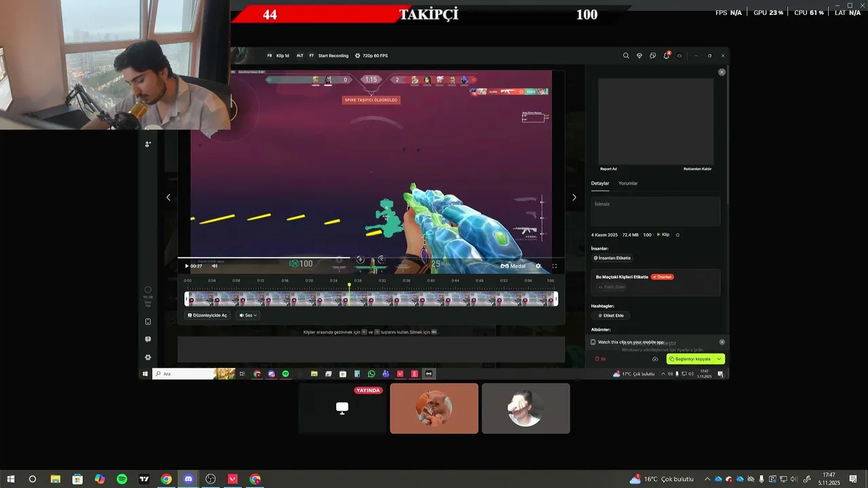The height and width of the screenshot is (488, 868).
Task: Select the grey avatar participant tile
Action: 526,408
